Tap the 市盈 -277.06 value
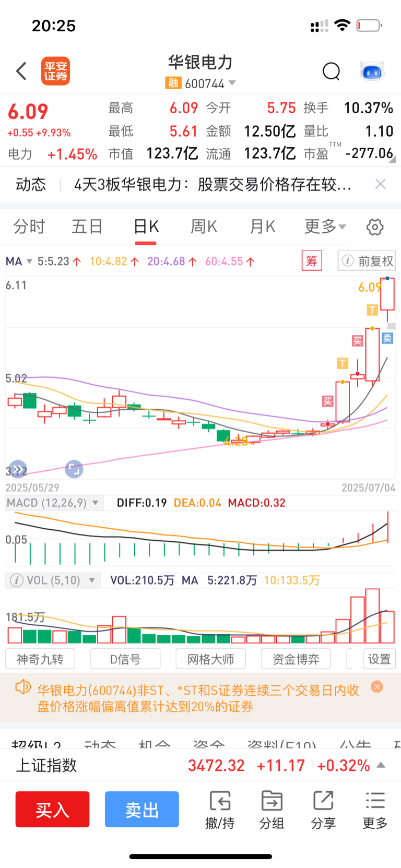The height and width of the screenshot is (868, 401). tap(369, 153)
